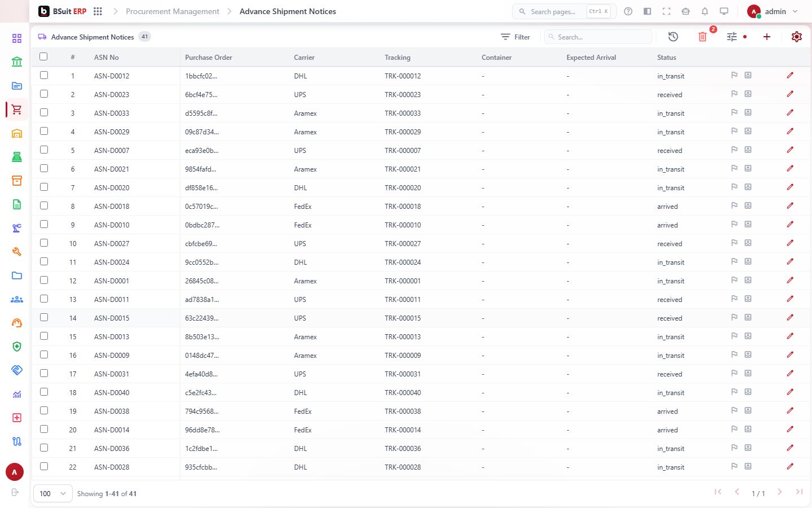Open the notifications bell
The height and width of the screenshot is (508, 812).
point(705,11)
